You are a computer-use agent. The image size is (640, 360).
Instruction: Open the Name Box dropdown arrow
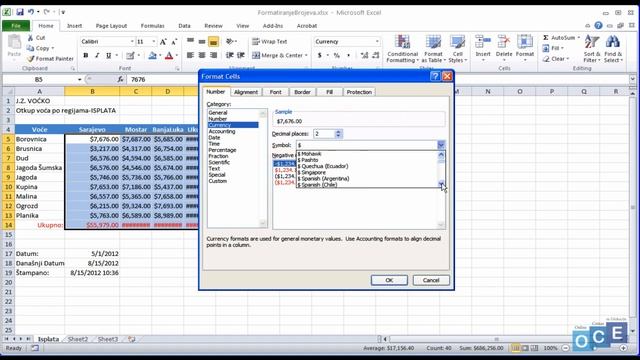tap(80, 79)
